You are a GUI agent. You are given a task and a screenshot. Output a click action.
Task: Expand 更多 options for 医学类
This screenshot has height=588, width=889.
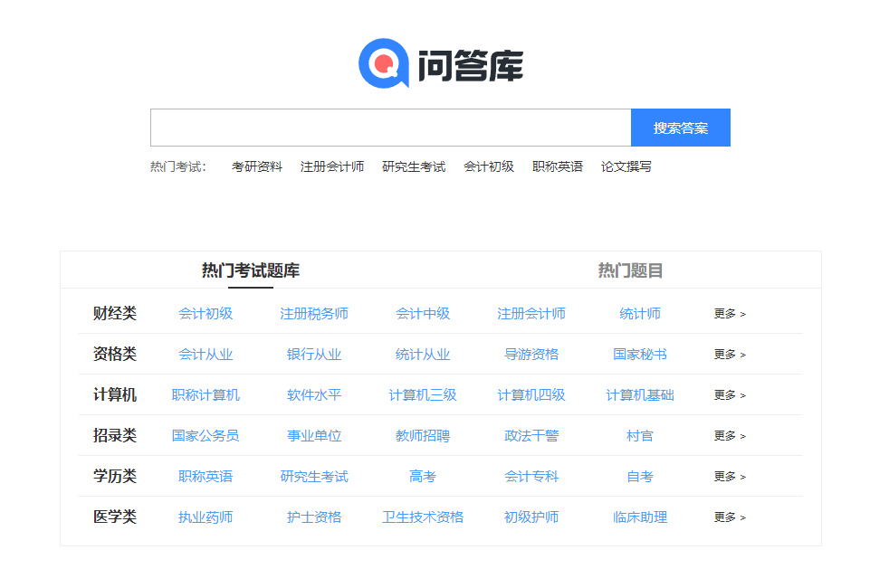(x=728, y=517)
